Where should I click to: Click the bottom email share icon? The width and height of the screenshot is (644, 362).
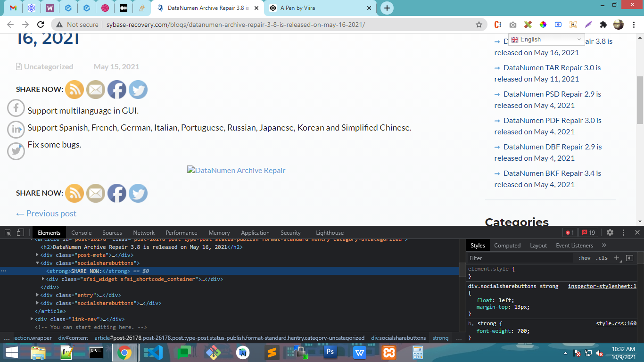(96, 193)
